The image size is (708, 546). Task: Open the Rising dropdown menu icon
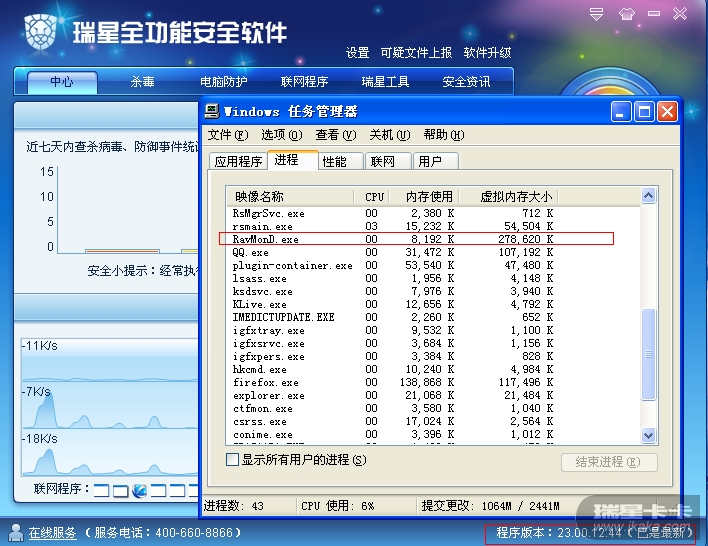click(596, 14)
